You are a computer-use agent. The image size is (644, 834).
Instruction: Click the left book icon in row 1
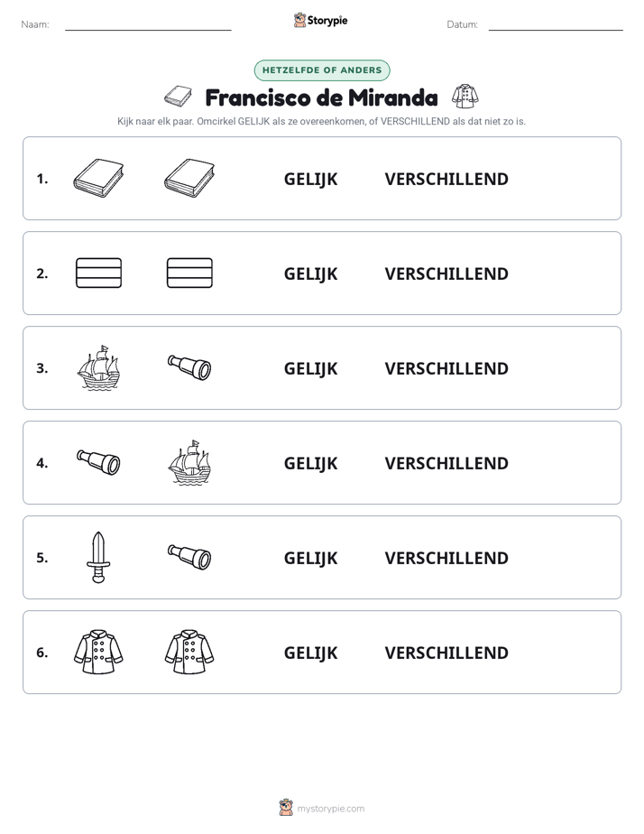pyautogui.click(x=99, y=178)
